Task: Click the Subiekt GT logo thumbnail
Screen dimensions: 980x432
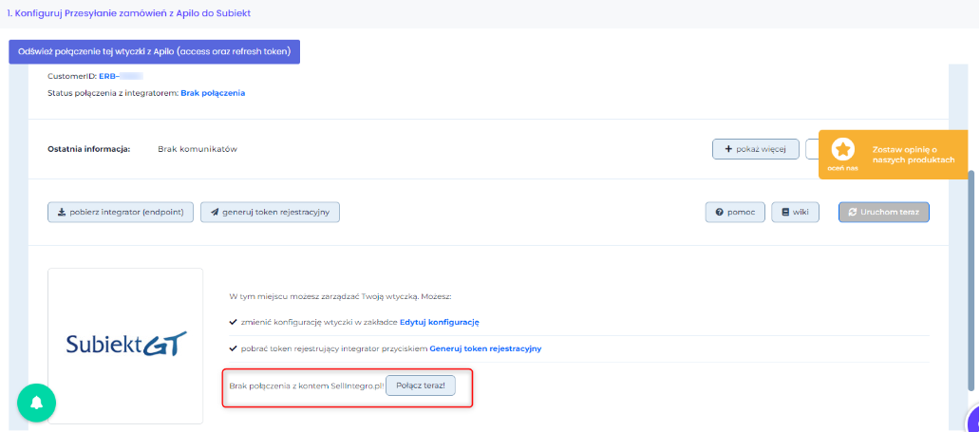Action: 125,346
